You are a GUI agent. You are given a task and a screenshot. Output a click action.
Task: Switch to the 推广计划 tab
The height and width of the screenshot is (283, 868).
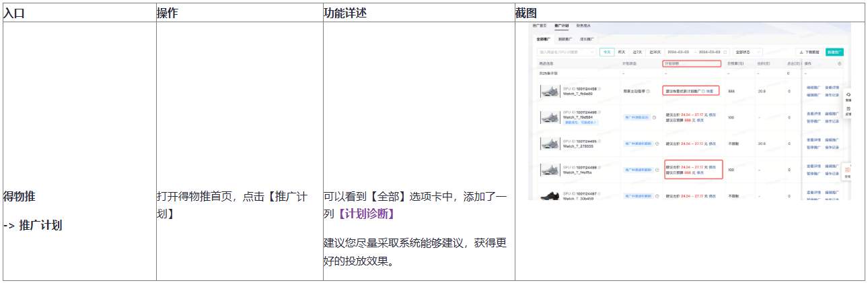tap(561, 26)
